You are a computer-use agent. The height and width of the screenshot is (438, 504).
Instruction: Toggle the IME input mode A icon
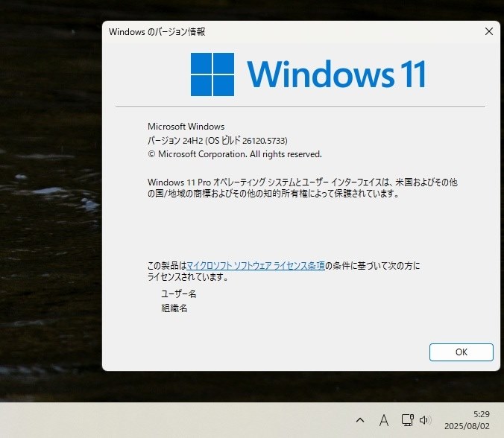click(384, 420)
